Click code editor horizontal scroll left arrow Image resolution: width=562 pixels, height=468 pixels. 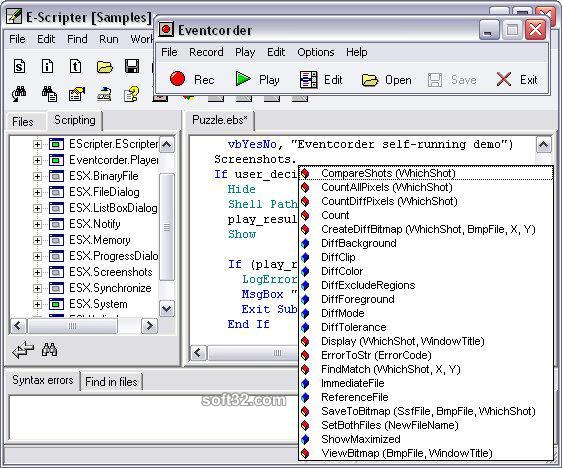(198, 353)
